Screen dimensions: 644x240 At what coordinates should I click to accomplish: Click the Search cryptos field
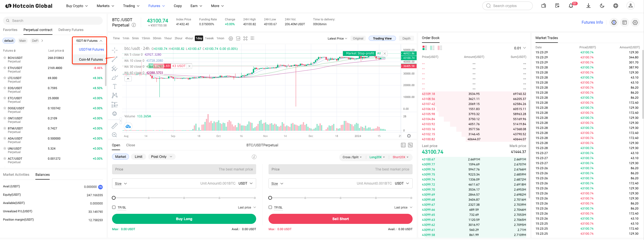(x=507, y=6)
